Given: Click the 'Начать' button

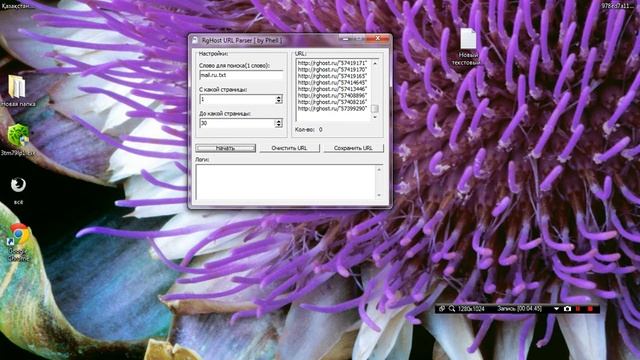Looking at the screenshot, I should coord(225,148).
